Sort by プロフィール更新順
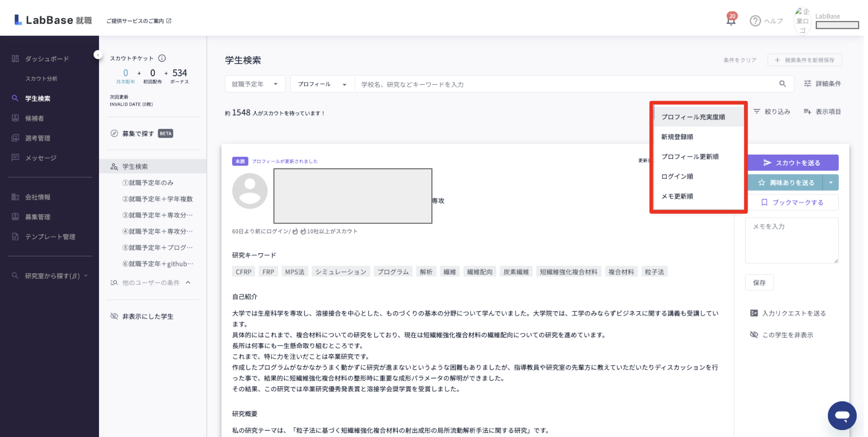Screen dimensions: 868x437 699,157
